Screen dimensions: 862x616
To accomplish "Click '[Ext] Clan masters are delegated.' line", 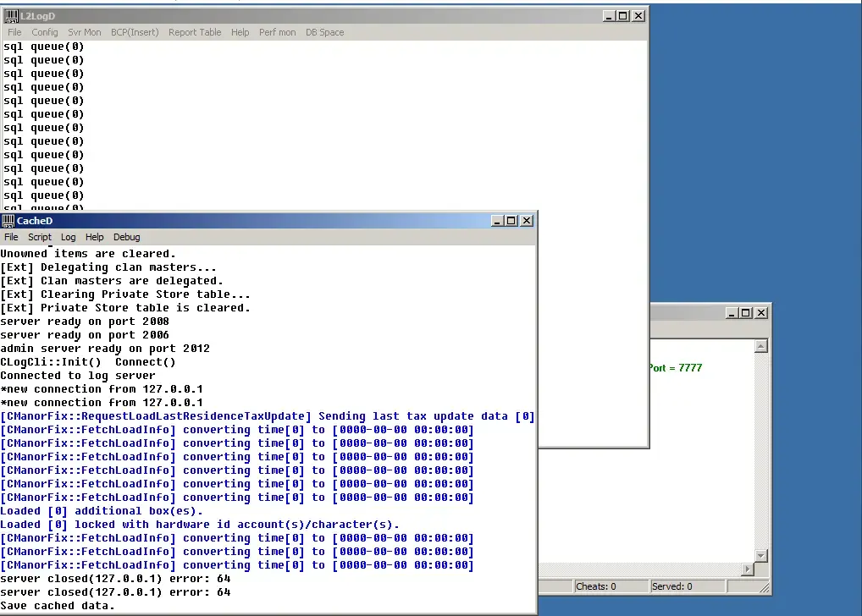I will coord(112,281).
